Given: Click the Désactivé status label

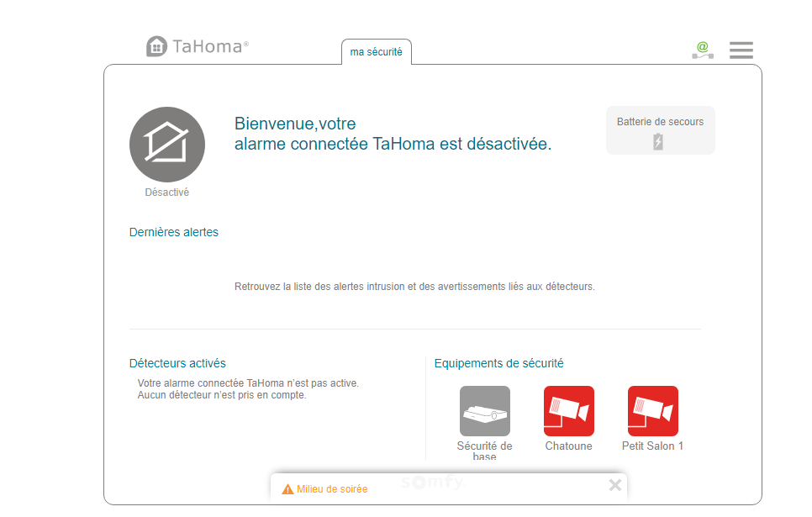Looking at the screenshot, I should click(x=166, y=193).
